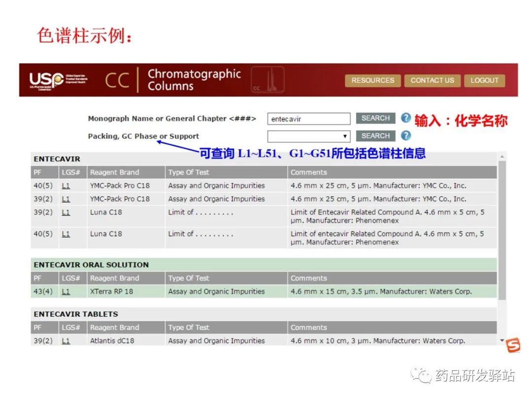
Task: Click SEARCH next to Packing dropdown
Action: (375, 136)
